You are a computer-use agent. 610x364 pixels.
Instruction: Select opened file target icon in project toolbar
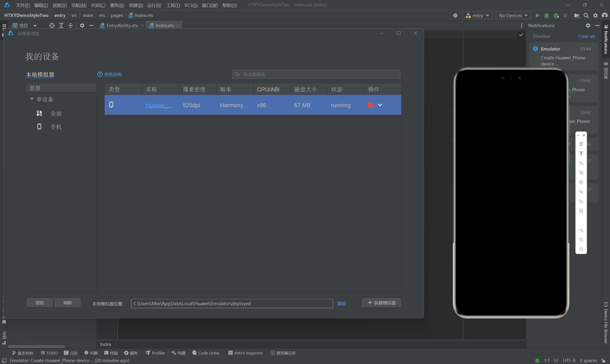[x=52, y=25]
